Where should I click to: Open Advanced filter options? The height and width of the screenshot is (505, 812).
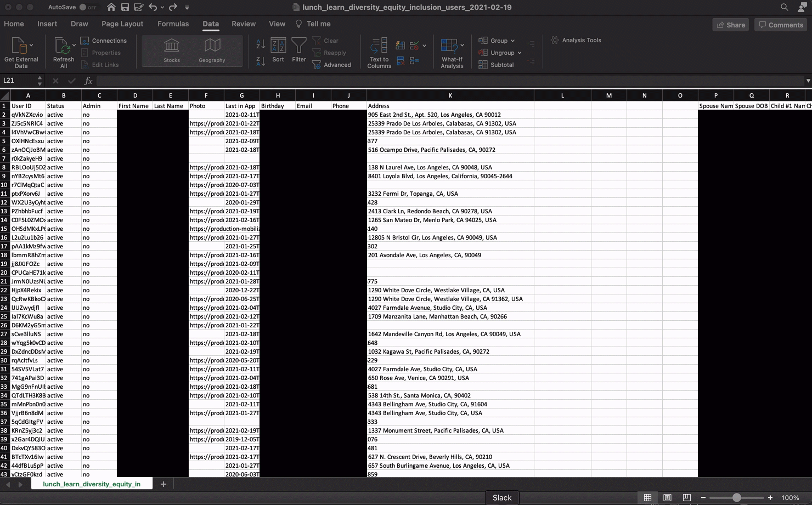(x=332, y=65)
